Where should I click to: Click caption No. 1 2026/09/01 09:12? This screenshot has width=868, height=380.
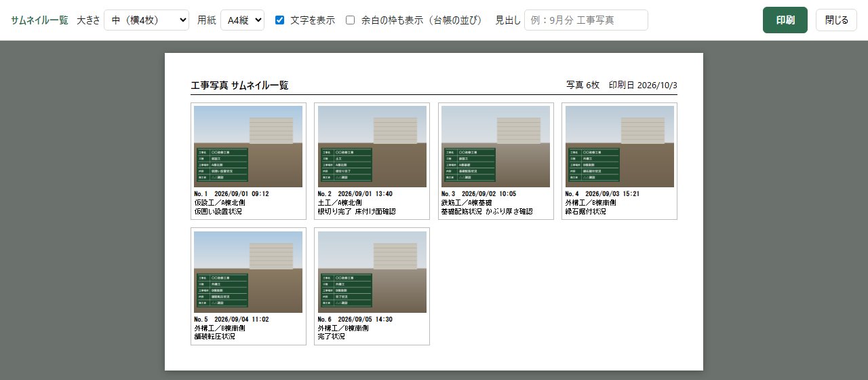(231, 194)
